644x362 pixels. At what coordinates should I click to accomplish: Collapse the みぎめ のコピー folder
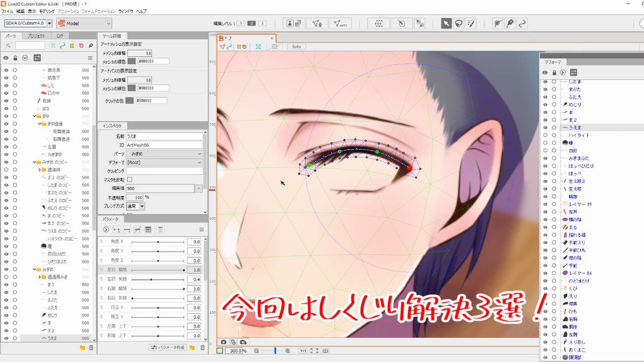(35, 162)
